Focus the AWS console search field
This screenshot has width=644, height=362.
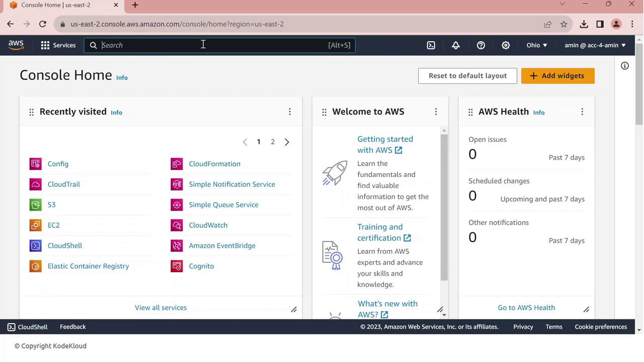[x=220, y=45]
